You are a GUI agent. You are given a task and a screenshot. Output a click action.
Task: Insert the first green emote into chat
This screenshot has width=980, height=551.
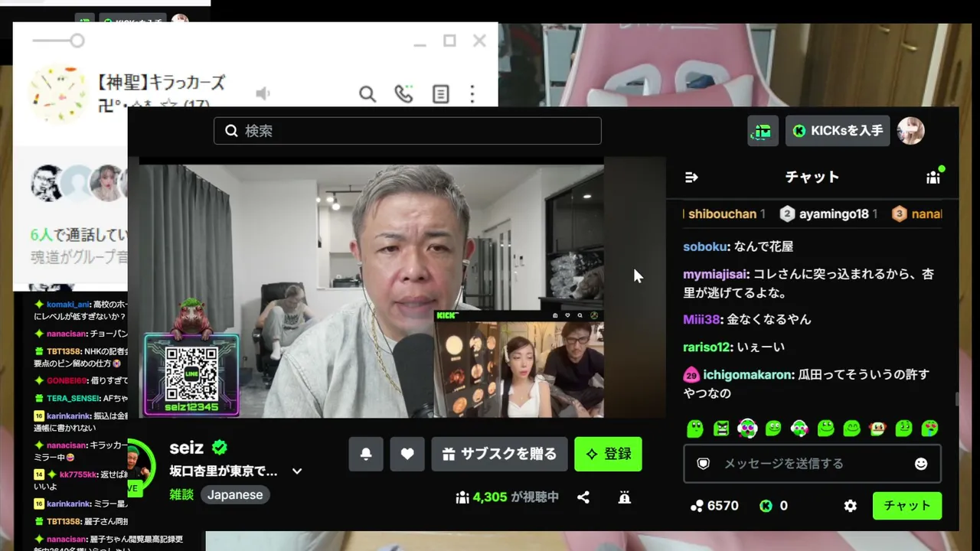click(x=695, y=429)
